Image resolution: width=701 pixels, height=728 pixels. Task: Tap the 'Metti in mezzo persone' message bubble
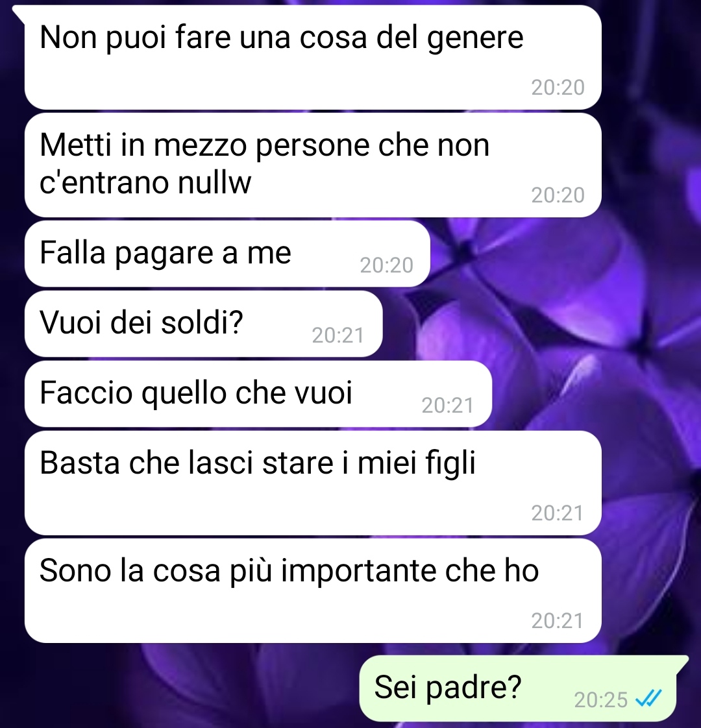pyautogui.click(x=313, y=165)
